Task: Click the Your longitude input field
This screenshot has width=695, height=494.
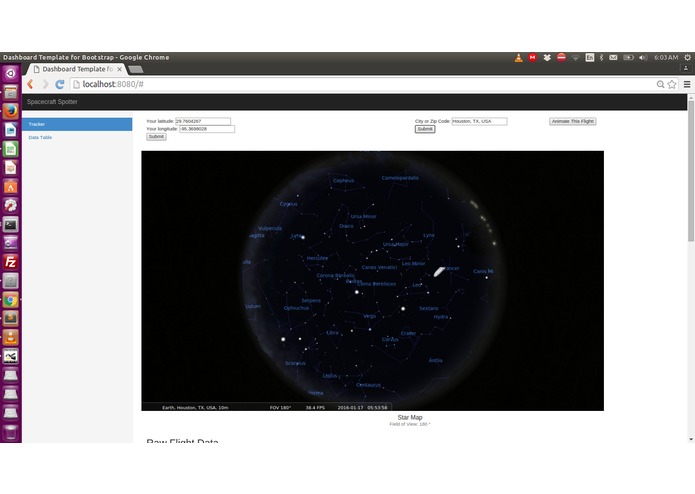Action: (x=207, y=129)
